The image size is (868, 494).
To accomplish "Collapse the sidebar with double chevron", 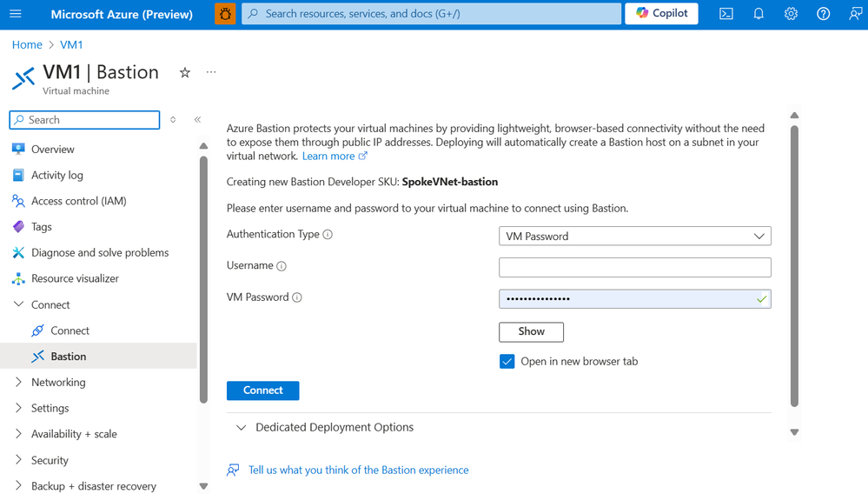I will coord(197,120).
